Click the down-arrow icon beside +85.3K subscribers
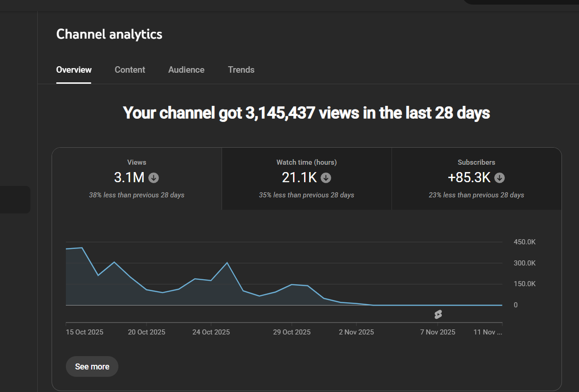Screen dimensions: 579x392 tap(500, 178)
